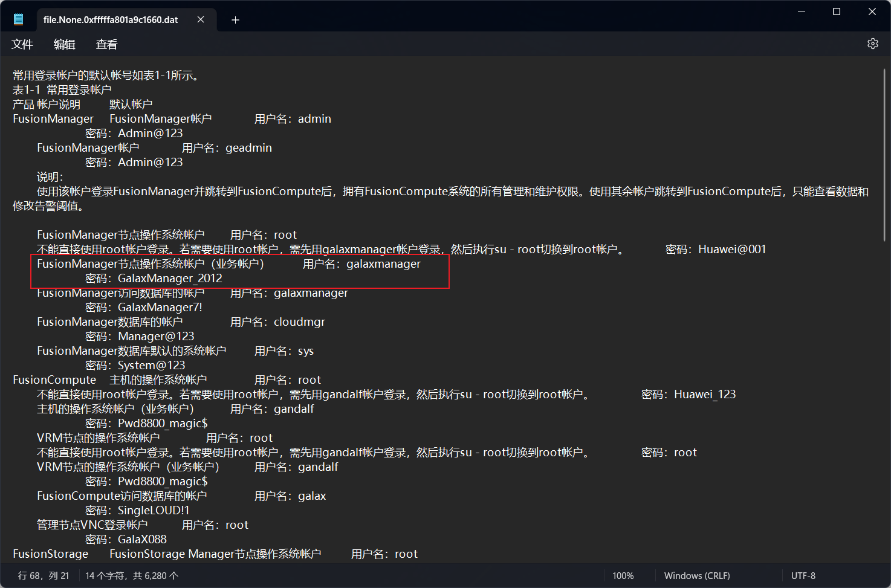The width and height of the screenshot is (891, 588).
Task: Open the 编辑 menu
Action: pyautogui.click(x=65, y=44)
